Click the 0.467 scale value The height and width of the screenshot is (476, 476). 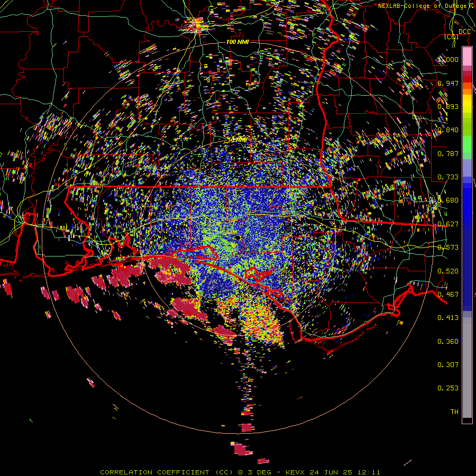448,294
